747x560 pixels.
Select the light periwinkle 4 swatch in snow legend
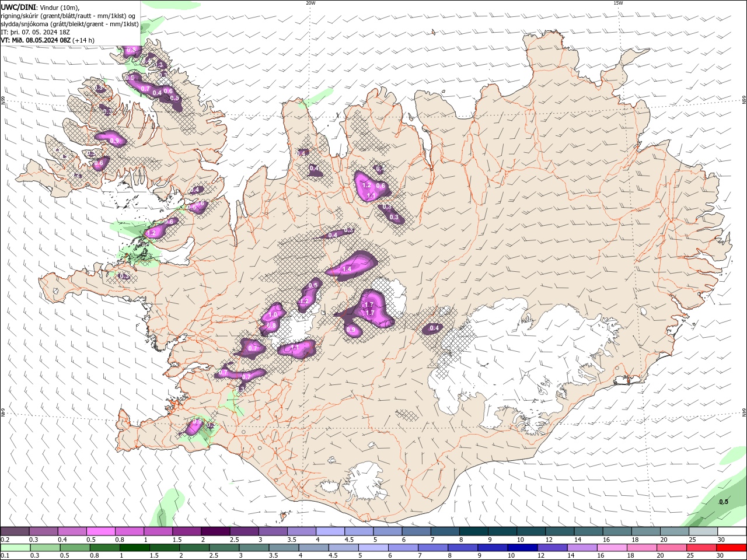(x=330, y=531)
